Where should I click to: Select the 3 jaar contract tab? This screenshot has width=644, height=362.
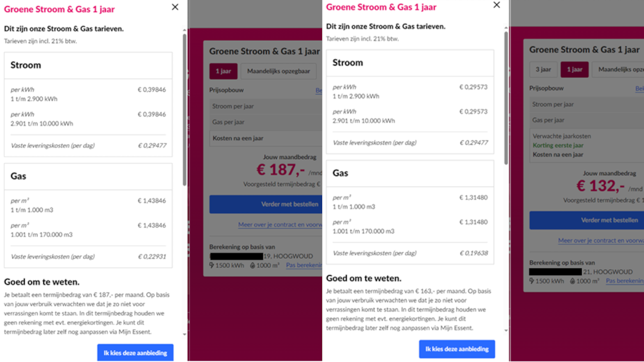pyautogui.click(x=543, y=69)
